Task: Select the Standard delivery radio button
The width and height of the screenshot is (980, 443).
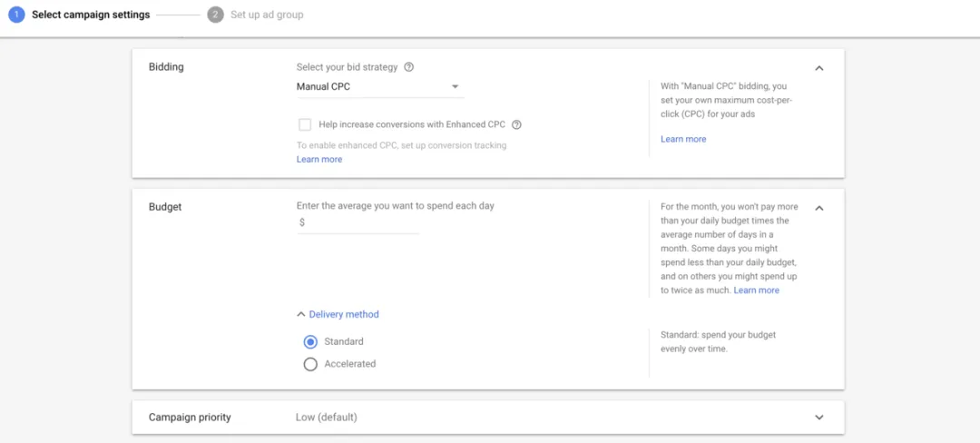Action: (x=310, y=341)
